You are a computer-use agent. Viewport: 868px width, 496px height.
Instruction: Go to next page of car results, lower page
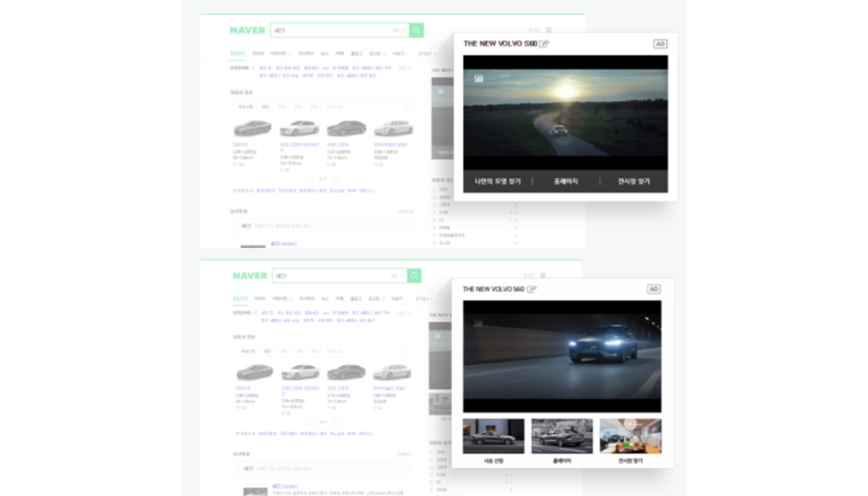point(336,423)
